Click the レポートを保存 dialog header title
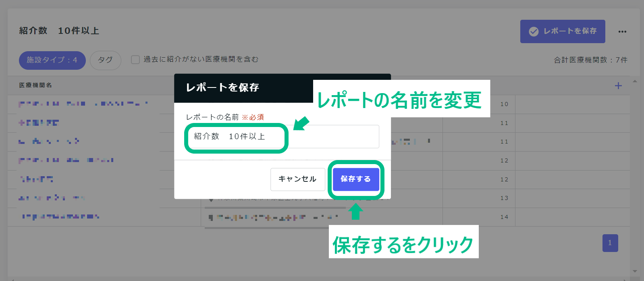Screen dimensions: 644x281 coord(222,87)
